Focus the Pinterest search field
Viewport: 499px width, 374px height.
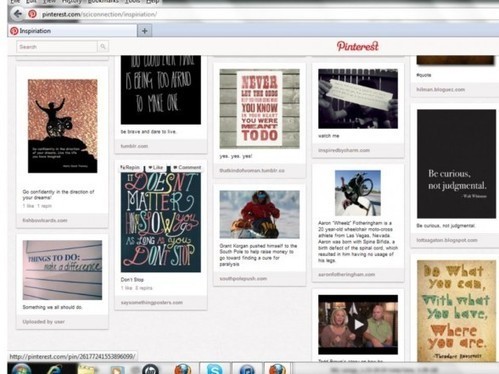pos(57,47)
